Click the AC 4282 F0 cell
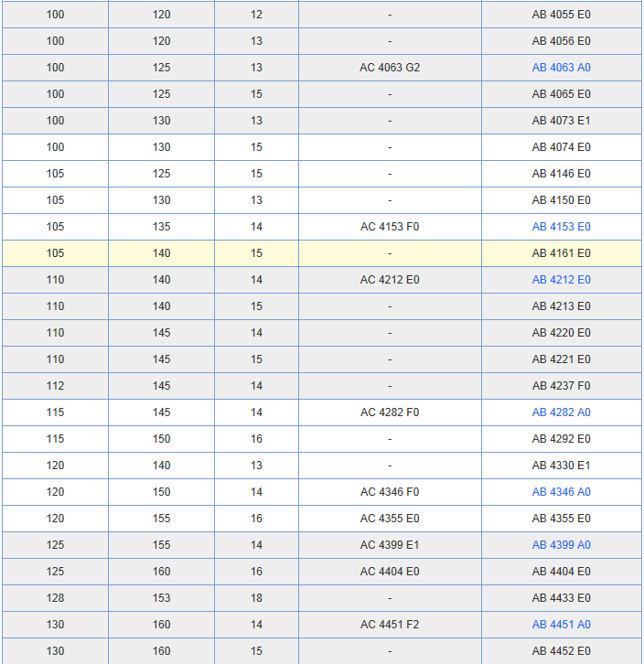 (x=390, y=412)
